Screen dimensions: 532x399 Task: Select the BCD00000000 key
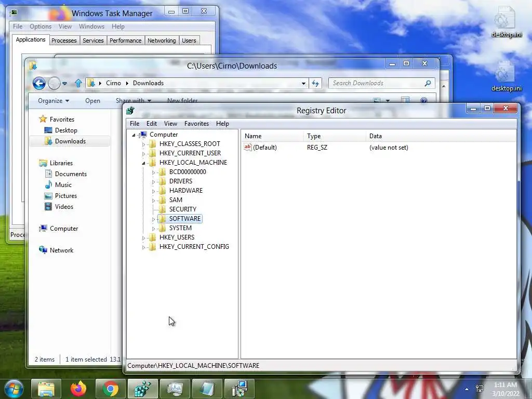coord(187,171)
